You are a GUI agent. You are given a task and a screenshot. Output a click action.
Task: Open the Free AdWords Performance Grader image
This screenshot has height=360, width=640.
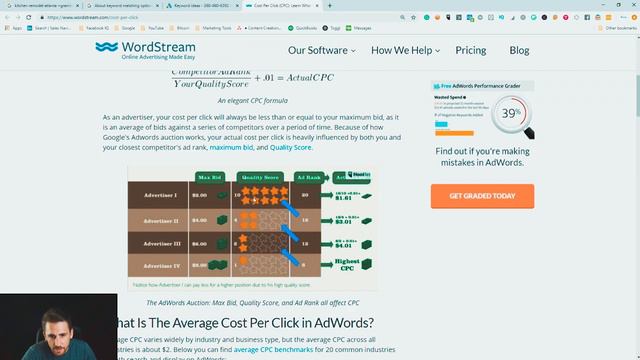(x=482, y=110)
